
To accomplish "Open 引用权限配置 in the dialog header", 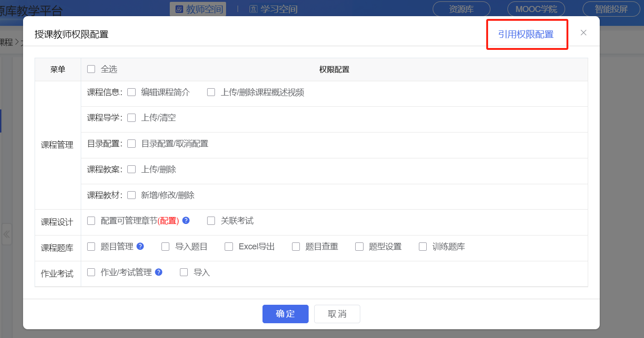I will 527,34.
